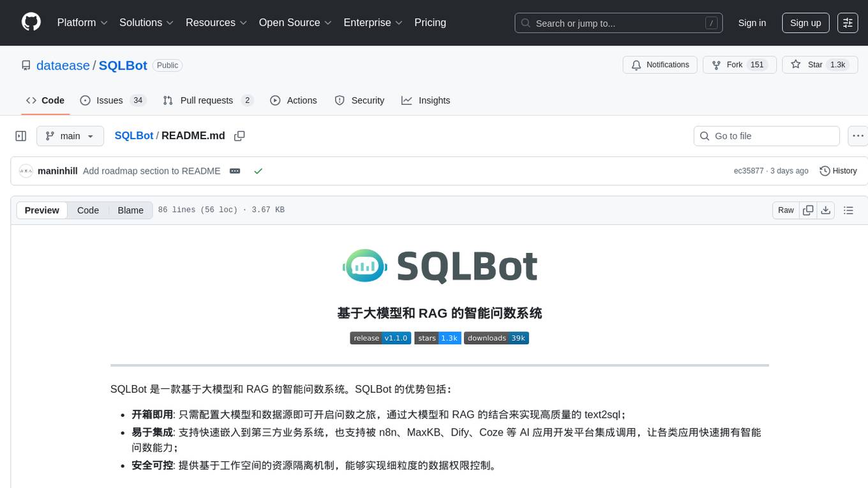This screenshot has height=488, width=868.
Task: Expand the Platform menu
Action: 82,22
